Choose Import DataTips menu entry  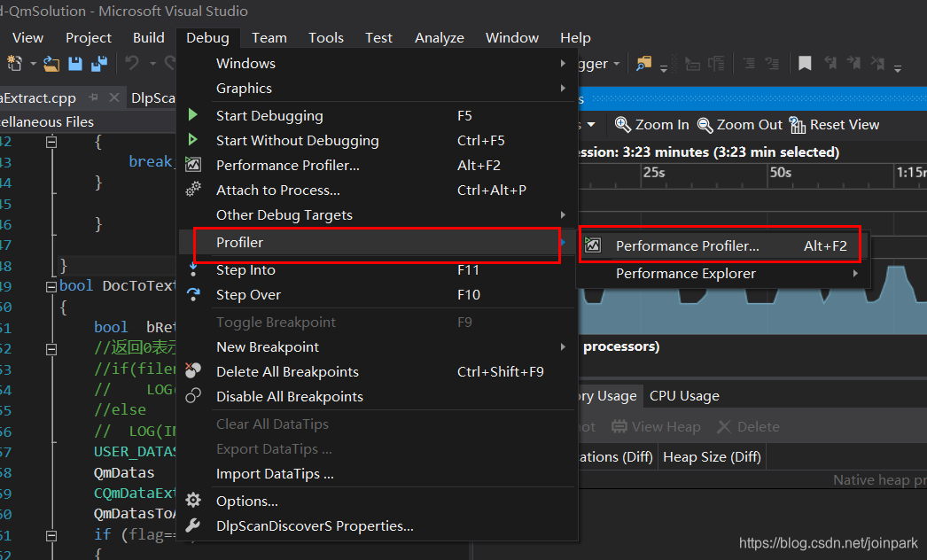(377, 474)
